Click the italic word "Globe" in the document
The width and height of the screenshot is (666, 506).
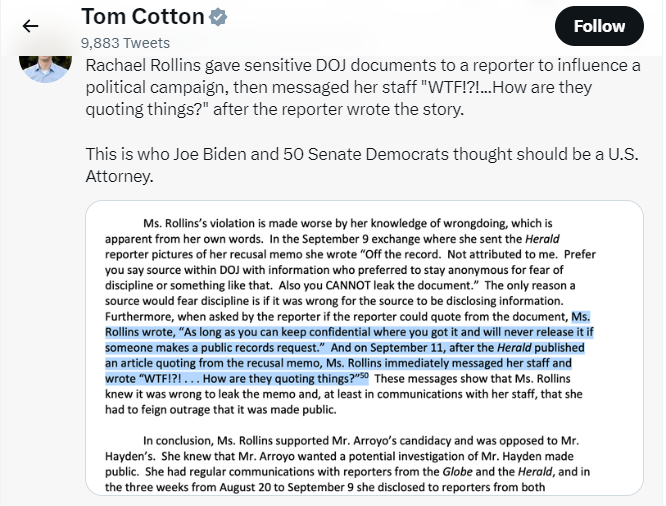(457, 472)
